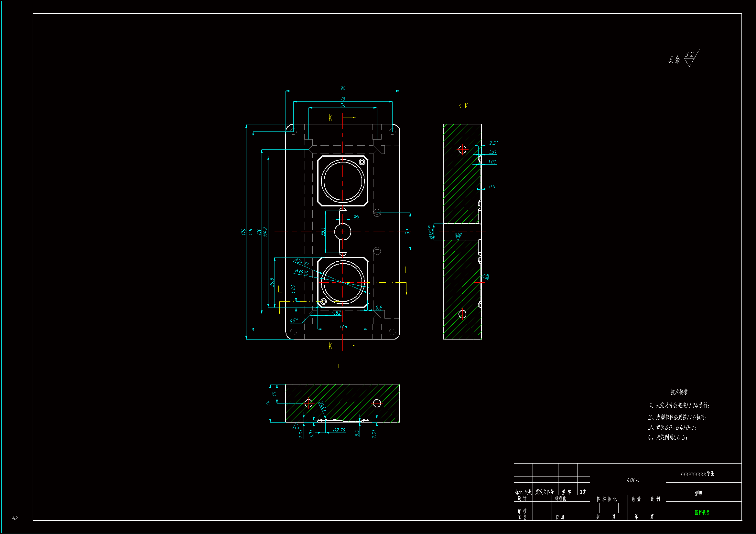Click the 40CR material text in title block
This screenshot has width=756, height=534.
point(632,480)
